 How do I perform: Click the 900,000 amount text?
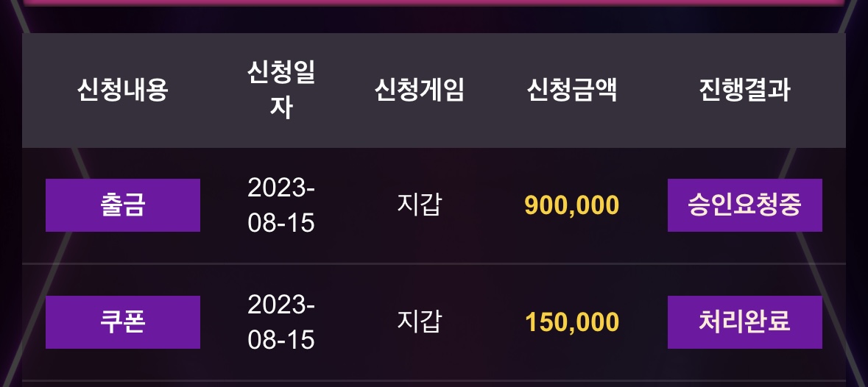pyautogui.click(x=572, y=206)
